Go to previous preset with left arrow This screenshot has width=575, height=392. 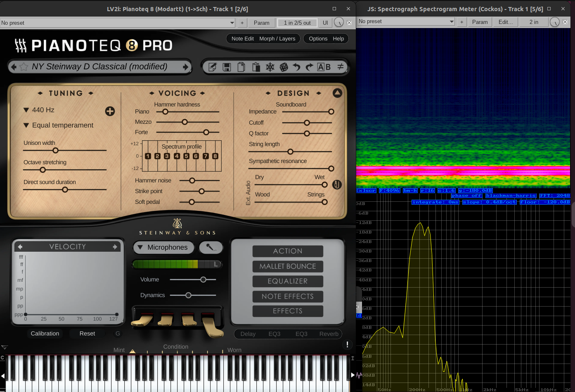[x=14, y=67]
